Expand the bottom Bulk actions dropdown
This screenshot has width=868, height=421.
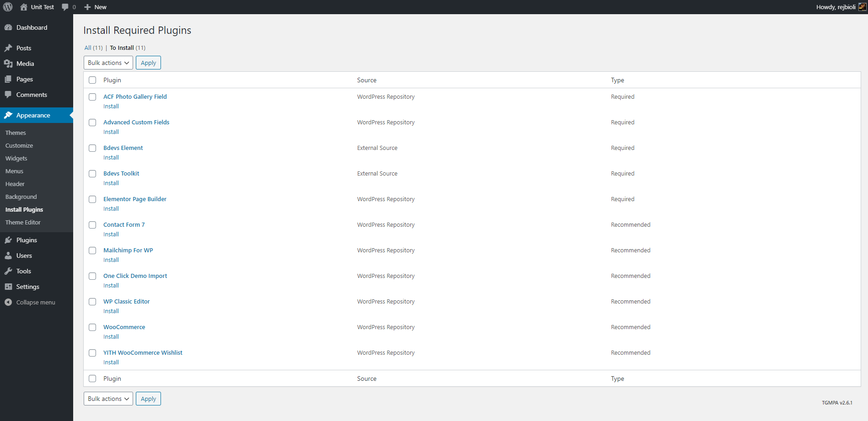pos(108,399)
